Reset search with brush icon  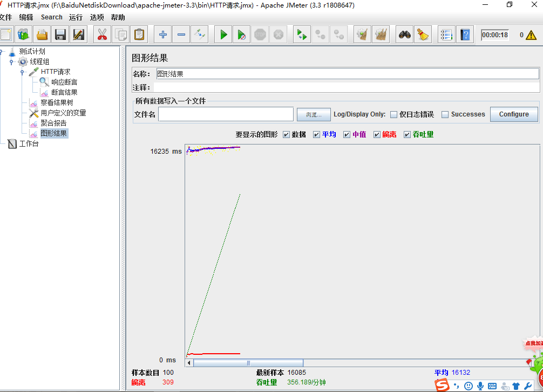click(423, 35)
